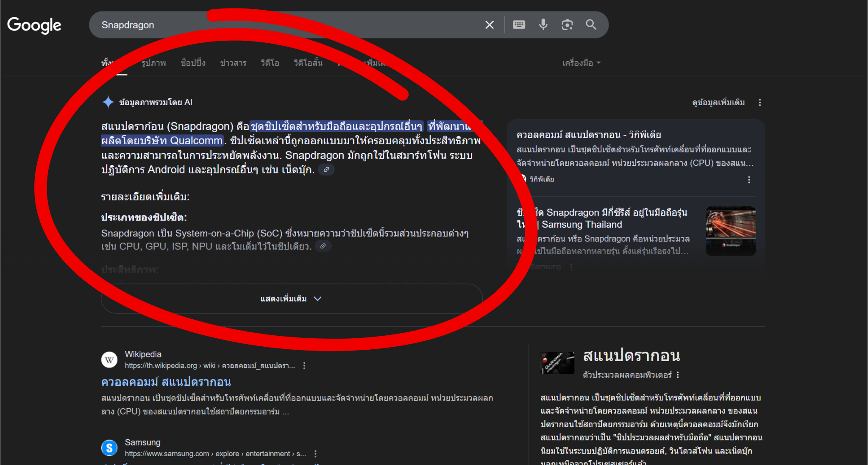Viewport: 868px width, 465px height.
Task: Open ควอลคอมม์ สแนปดรากอน - วิกิพีเดีย source card
Action: 589,135
